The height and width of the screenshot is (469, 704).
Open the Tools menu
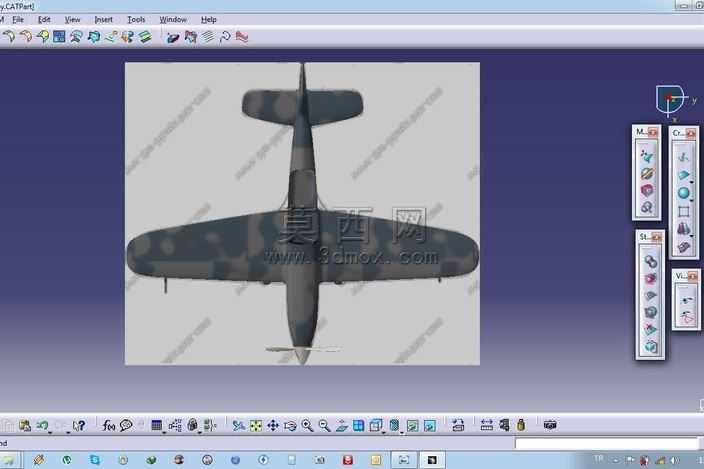coord(136,20)
